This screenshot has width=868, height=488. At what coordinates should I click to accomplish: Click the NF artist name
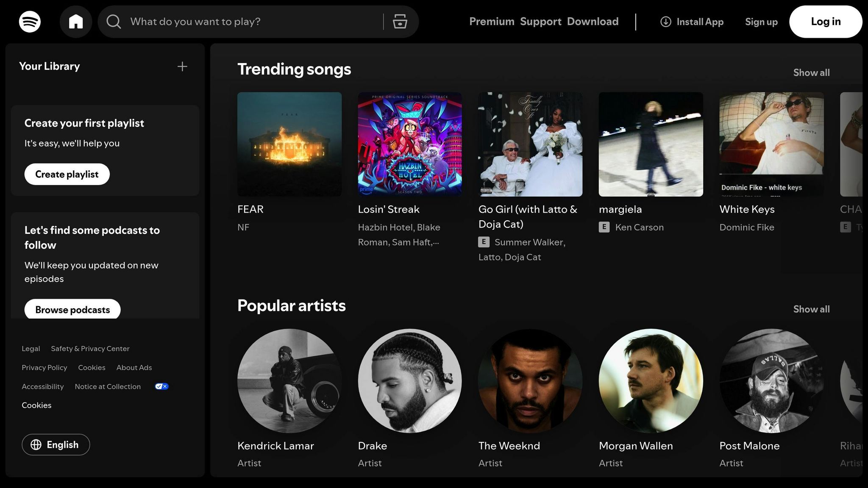pyautogui.click(x=243, y=227)
